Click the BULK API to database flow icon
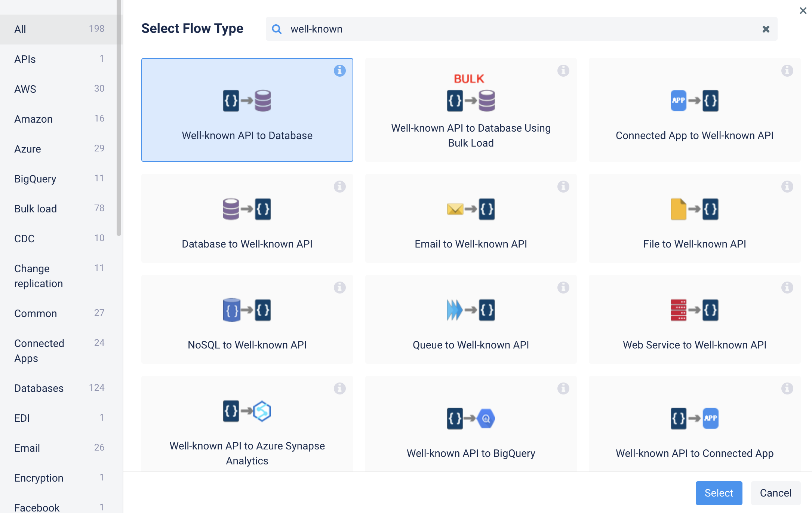Viewport: 812px width, 513px height. [471, 93]
